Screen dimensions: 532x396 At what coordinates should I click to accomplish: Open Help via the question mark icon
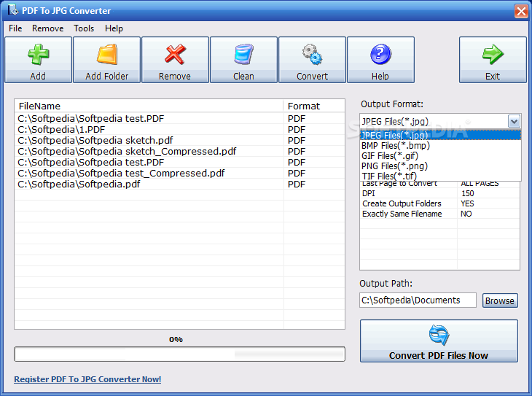pyautogui.click(x=380, y=55)
